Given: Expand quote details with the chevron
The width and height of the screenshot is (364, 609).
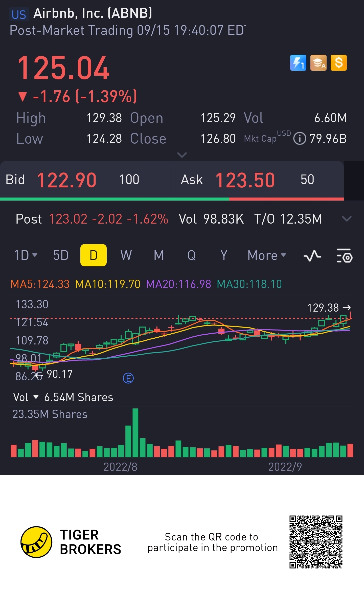Looking at the screenshot, I should coord(182,155).
